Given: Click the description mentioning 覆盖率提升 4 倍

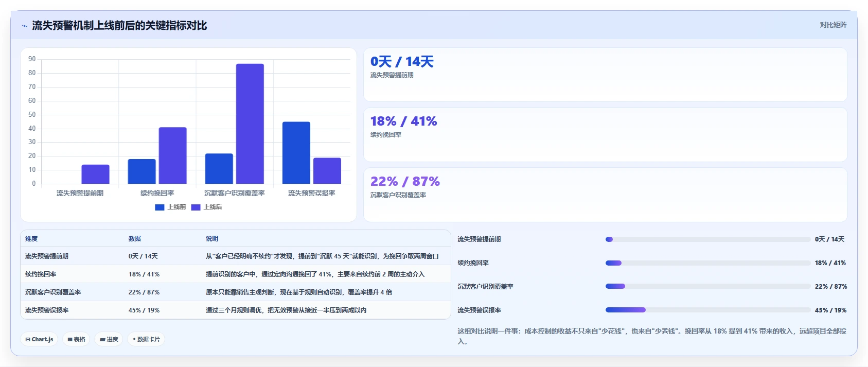Looking at the screenshot, I should click(299, 292).
